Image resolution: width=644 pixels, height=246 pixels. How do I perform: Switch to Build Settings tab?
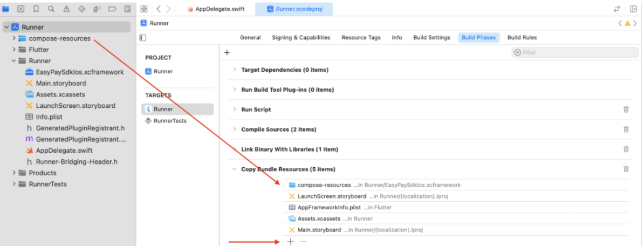431,37
